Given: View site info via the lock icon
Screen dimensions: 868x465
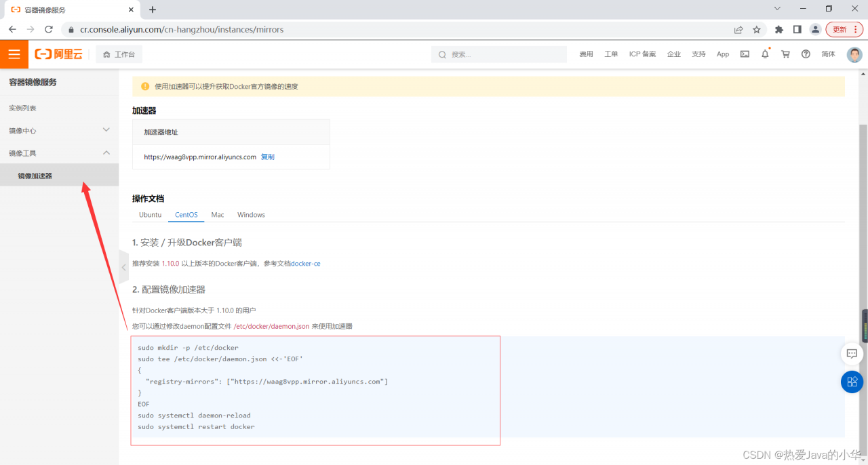Looking at the screenshot, I should coord(71,30).
